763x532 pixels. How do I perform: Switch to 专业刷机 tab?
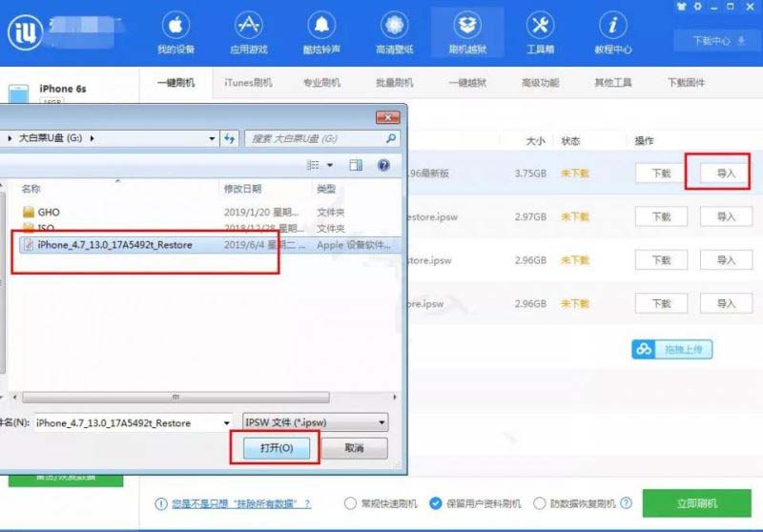321,83
